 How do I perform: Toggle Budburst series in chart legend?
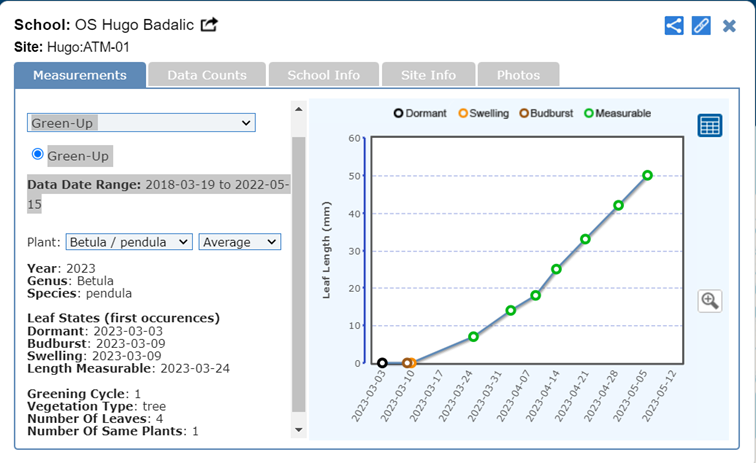coord(546,113)
